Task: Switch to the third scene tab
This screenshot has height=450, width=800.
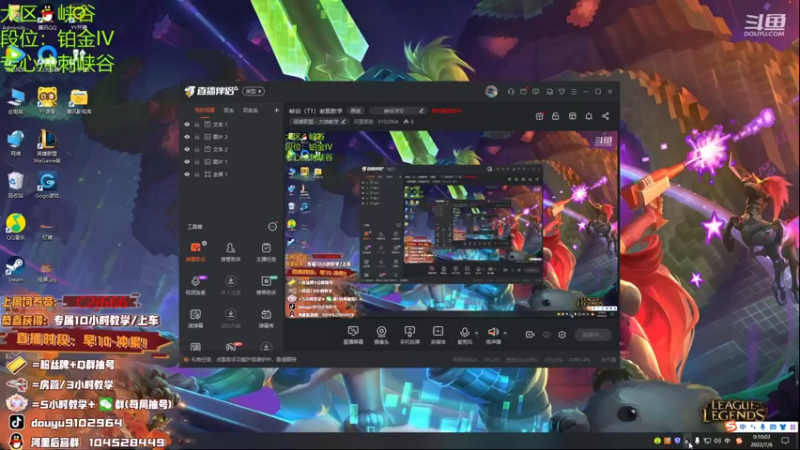Action: pos(250,110)
